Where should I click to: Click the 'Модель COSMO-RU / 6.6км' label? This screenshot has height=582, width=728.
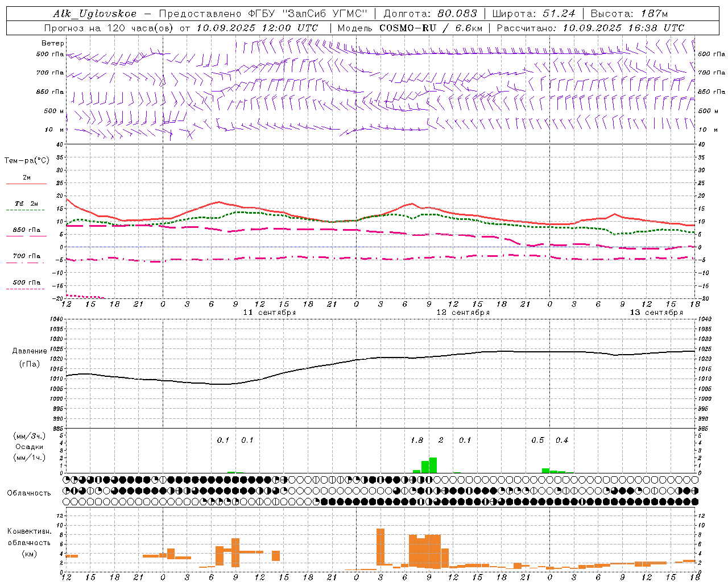410,28
